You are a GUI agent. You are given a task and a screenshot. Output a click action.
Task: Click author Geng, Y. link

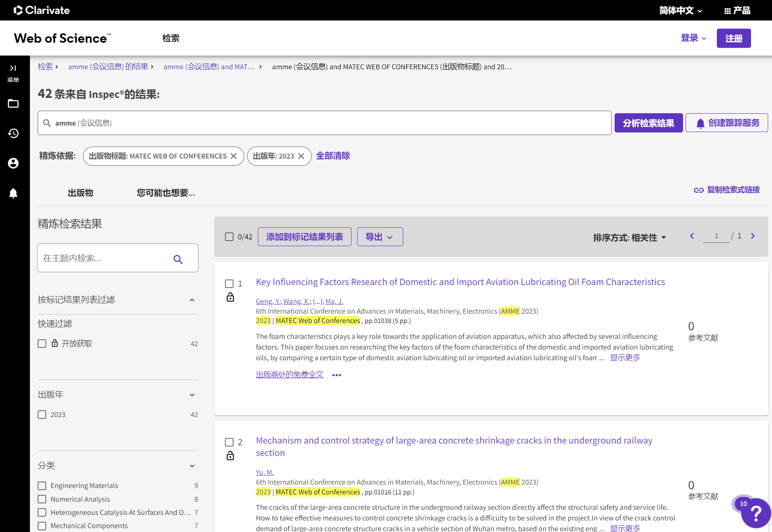tap(268, 301)
